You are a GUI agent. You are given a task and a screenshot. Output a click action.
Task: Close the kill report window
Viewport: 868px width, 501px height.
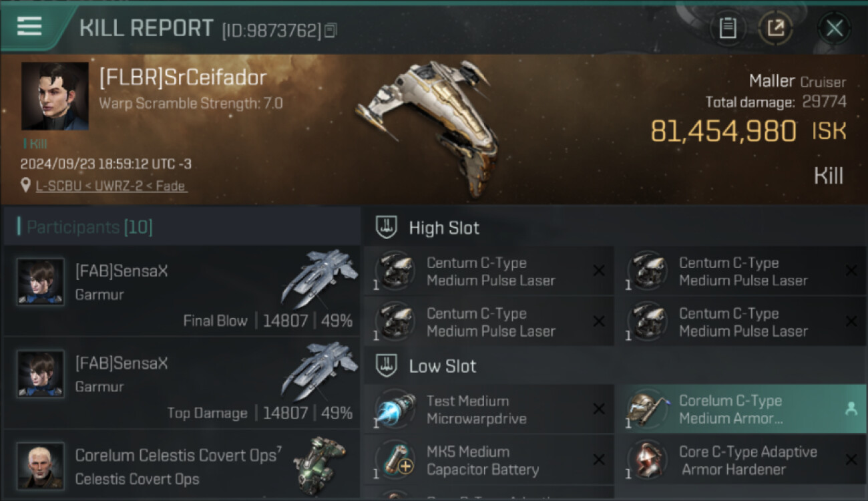834,28
